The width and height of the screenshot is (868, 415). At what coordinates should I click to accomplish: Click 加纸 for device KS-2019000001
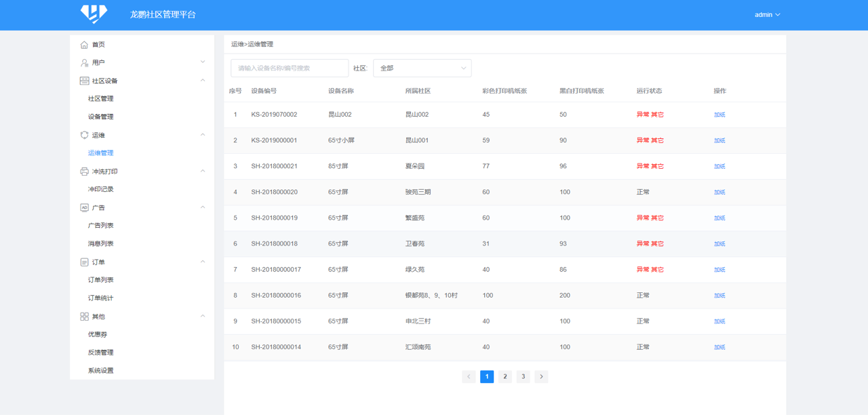coord(719,140)
